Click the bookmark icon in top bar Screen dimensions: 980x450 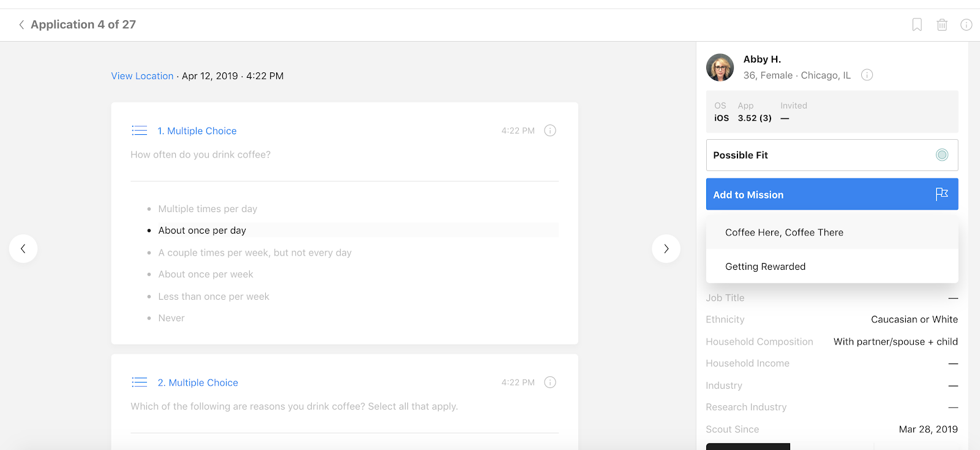click(x=917, y=25)
